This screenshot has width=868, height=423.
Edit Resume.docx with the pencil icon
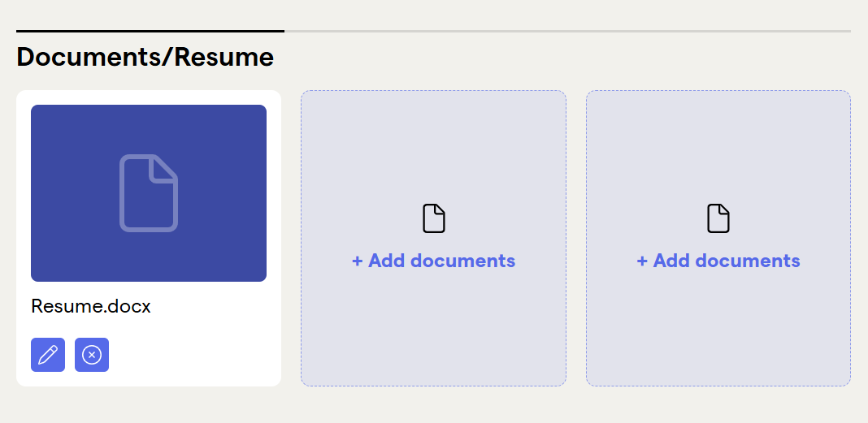pyautogui.click(x=48, y=355)
